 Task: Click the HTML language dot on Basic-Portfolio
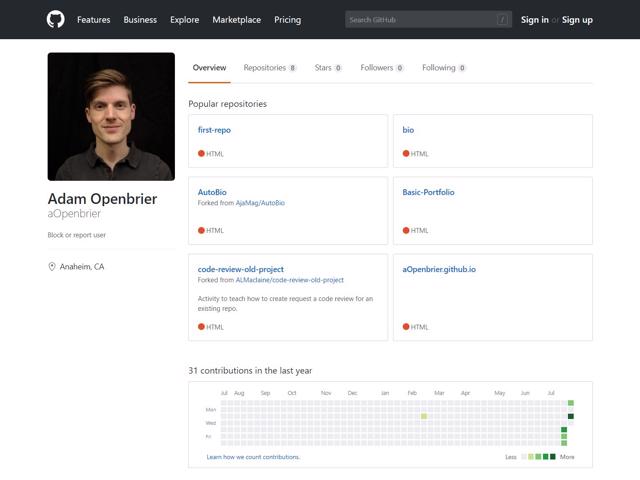(x=406, y=230)
